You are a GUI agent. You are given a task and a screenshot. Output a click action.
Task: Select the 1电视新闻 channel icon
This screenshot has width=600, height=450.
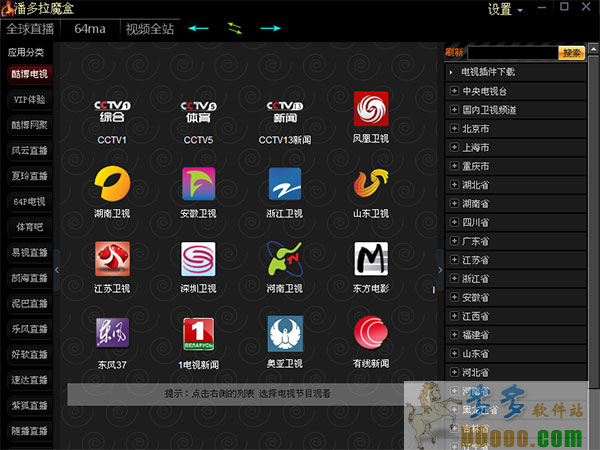click(x=198, y=334)
